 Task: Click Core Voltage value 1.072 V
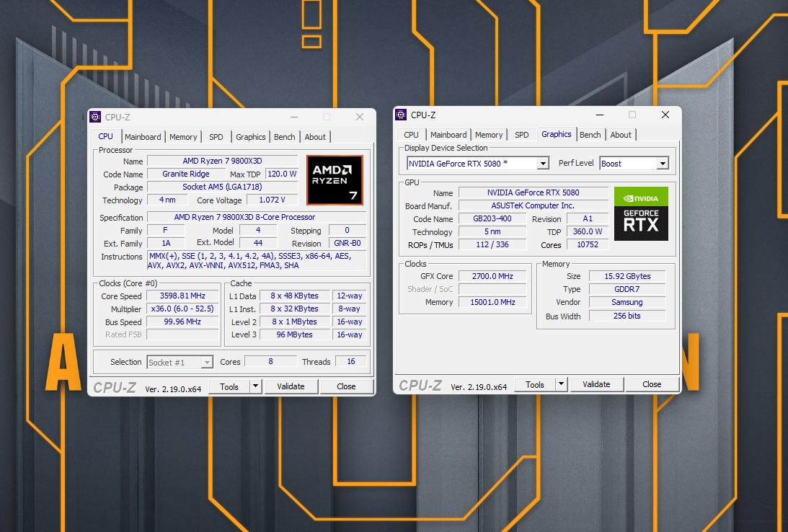click(x=272, y=200)
